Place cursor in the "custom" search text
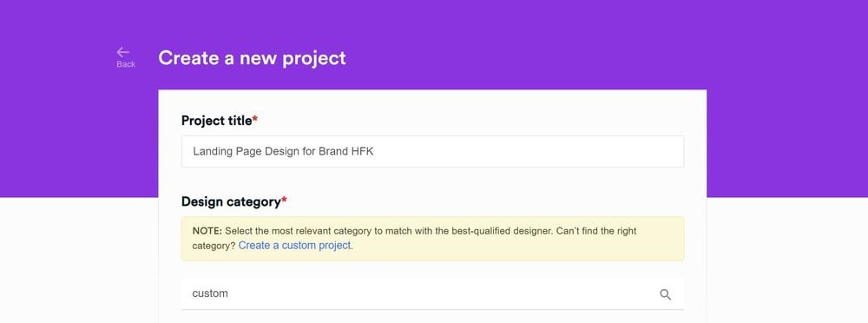The image size is (868, 323). pos(210,293)
